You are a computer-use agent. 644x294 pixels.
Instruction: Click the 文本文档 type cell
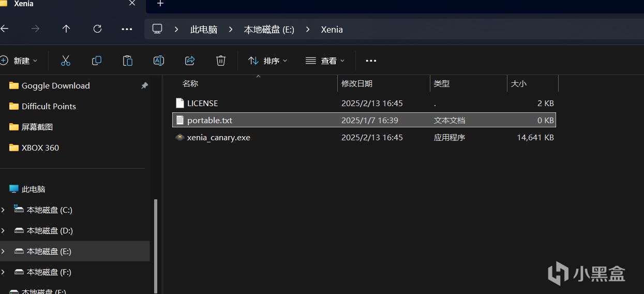point(450,121)
